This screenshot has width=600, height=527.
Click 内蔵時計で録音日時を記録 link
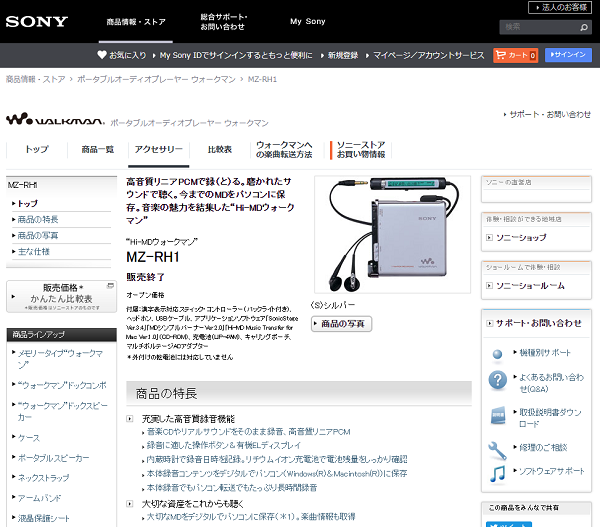[277, 459]
